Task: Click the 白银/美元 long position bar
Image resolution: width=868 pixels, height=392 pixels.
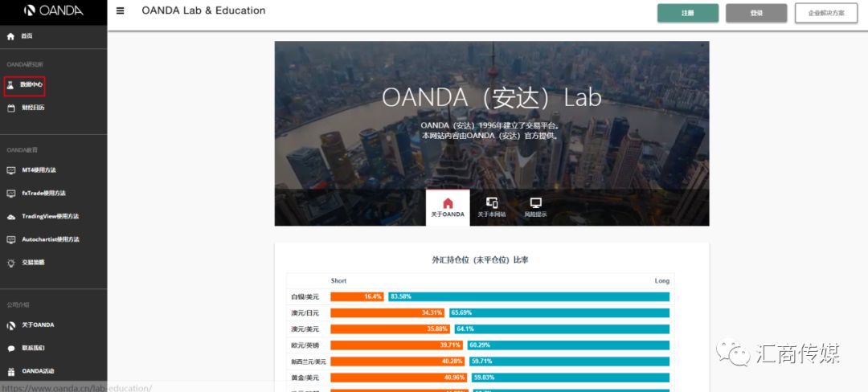Action: tap(528, 296)
